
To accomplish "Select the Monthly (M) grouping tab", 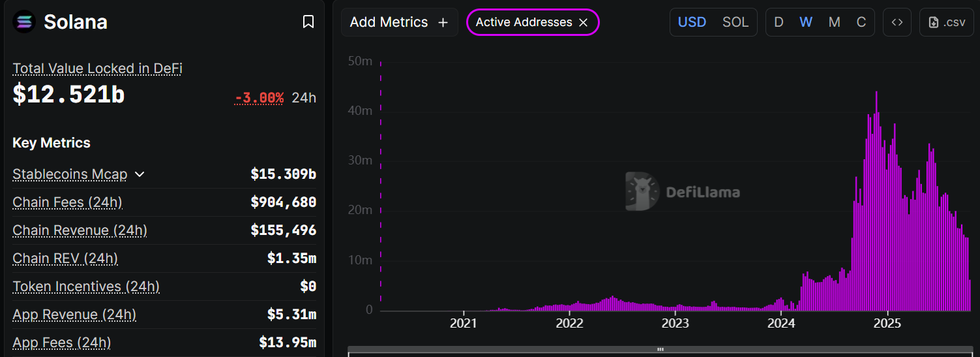I will point(834,22).
